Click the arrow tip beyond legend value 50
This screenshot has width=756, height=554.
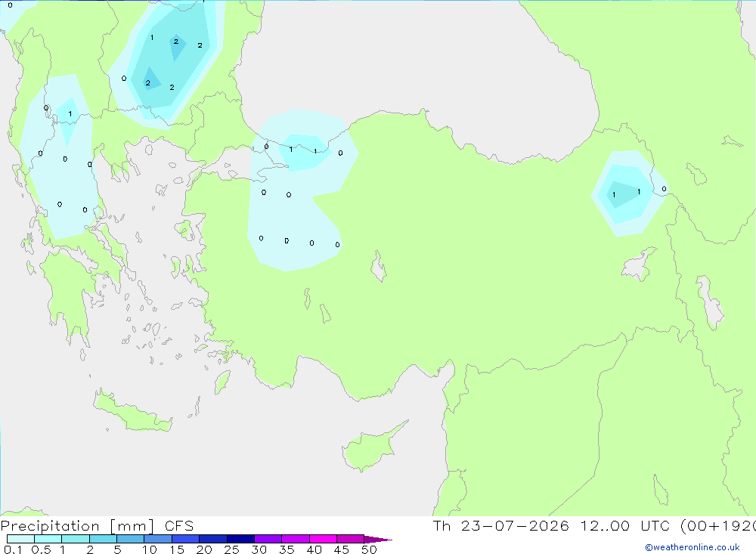(x=378, y=539)
